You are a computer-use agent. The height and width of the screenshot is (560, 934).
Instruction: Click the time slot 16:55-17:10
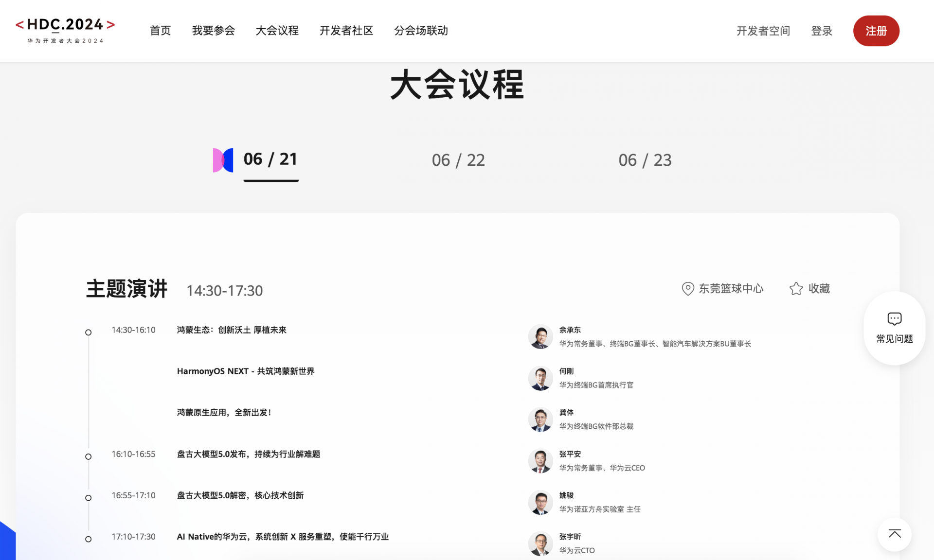pos(133,495)
